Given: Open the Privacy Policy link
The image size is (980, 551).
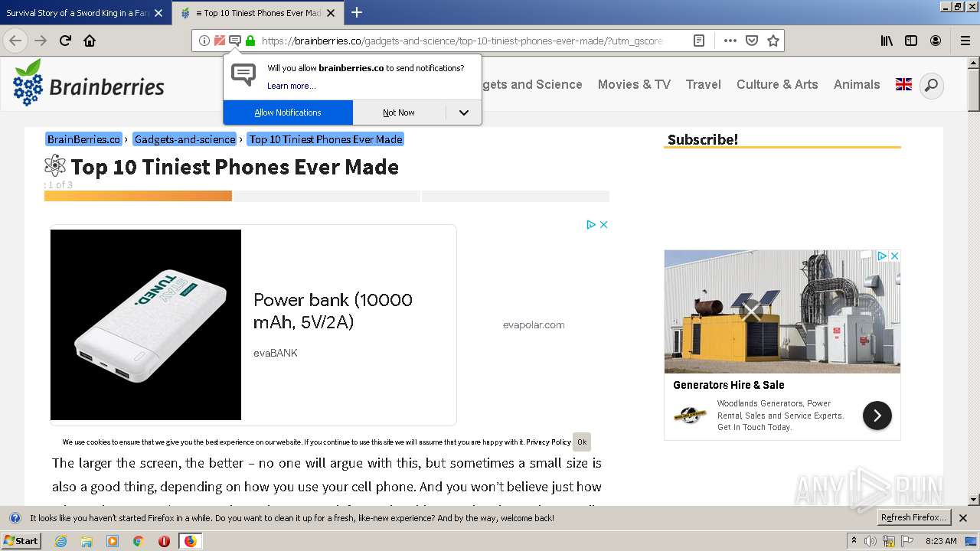Looking at the screenshot, I should tap(548, 442).
